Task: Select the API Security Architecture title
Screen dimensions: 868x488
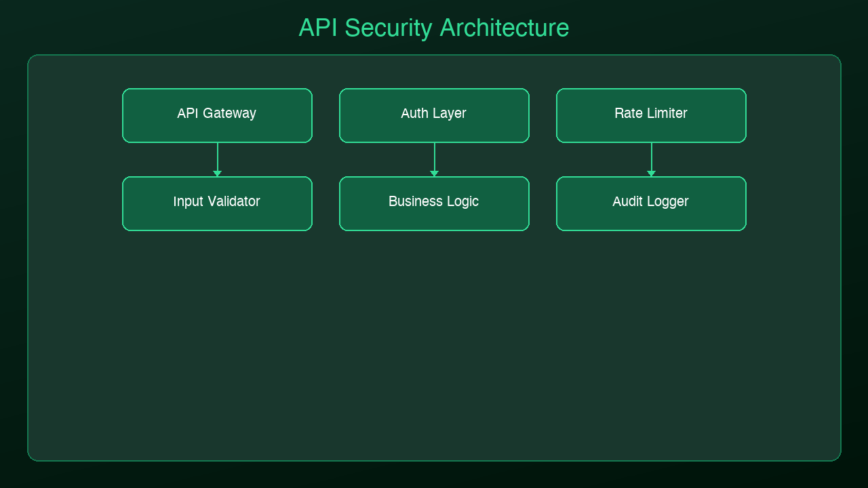Action: click(x=433, y=28)
